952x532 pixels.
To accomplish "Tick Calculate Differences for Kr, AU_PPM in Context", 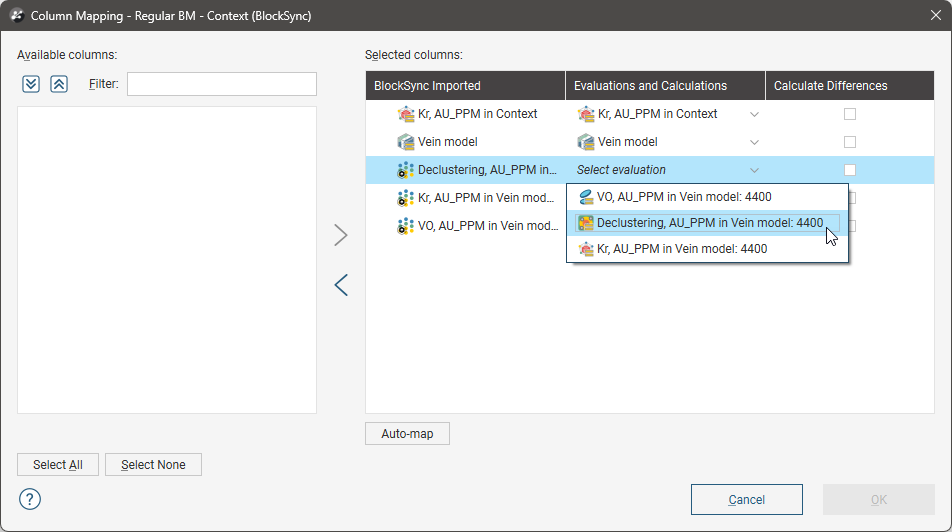I will (x=850, y=114).
